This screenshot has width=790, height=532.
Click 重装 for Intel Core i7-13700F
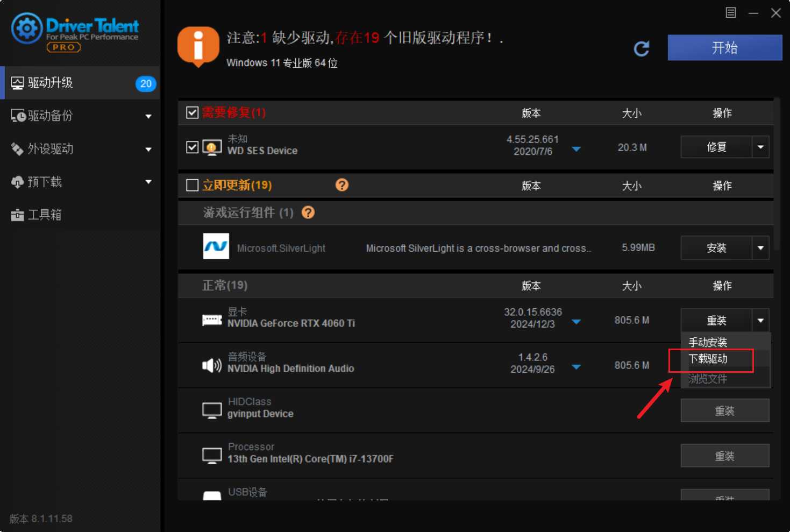pyautogui.click(x=725, y=456)
